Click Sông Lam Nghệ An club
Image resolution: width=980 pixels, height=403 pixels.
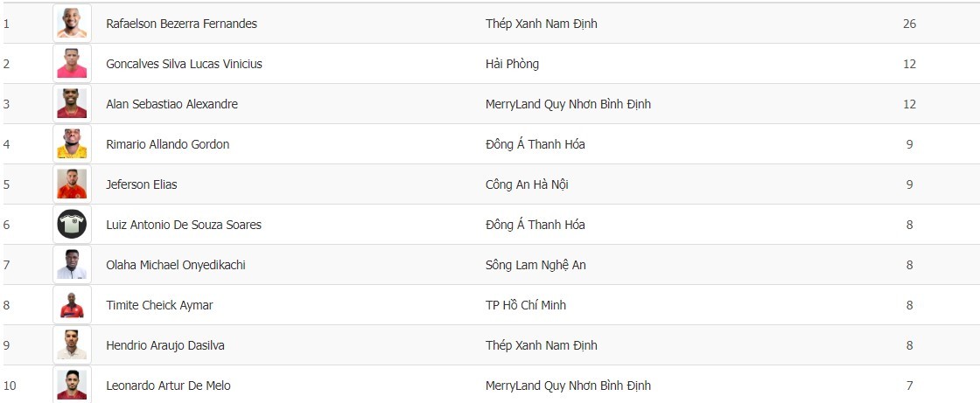click(535, 265)
